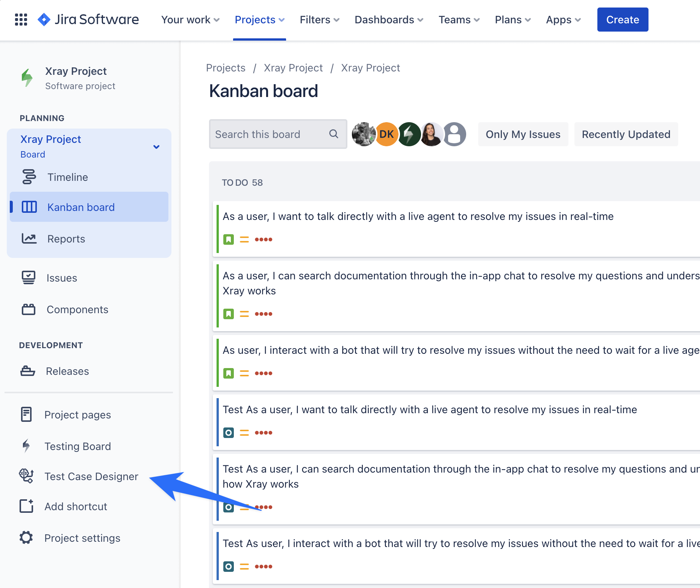Click the Search this board field

pos(278,134)
